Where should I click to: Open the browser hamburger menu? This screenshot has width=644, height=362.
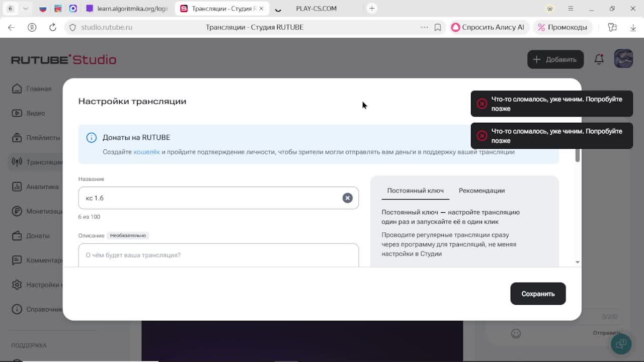[x=571, y=9]
